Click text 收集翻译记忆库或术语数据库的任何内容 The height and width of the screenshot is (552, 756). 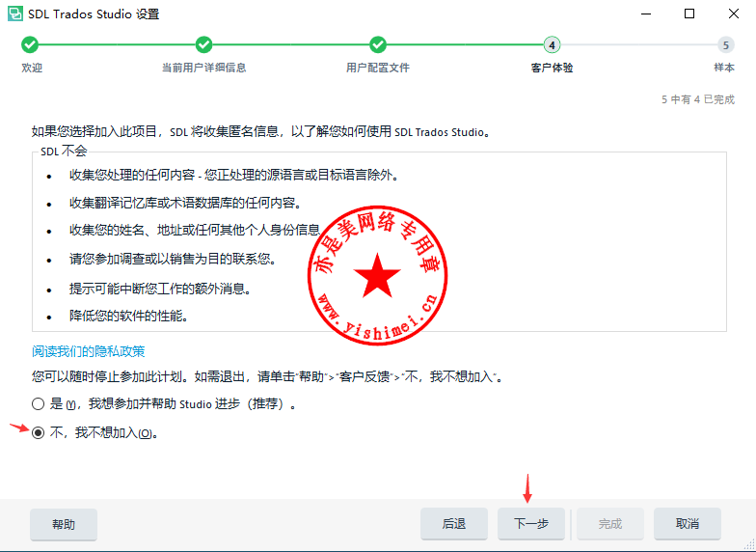[185, 204]
